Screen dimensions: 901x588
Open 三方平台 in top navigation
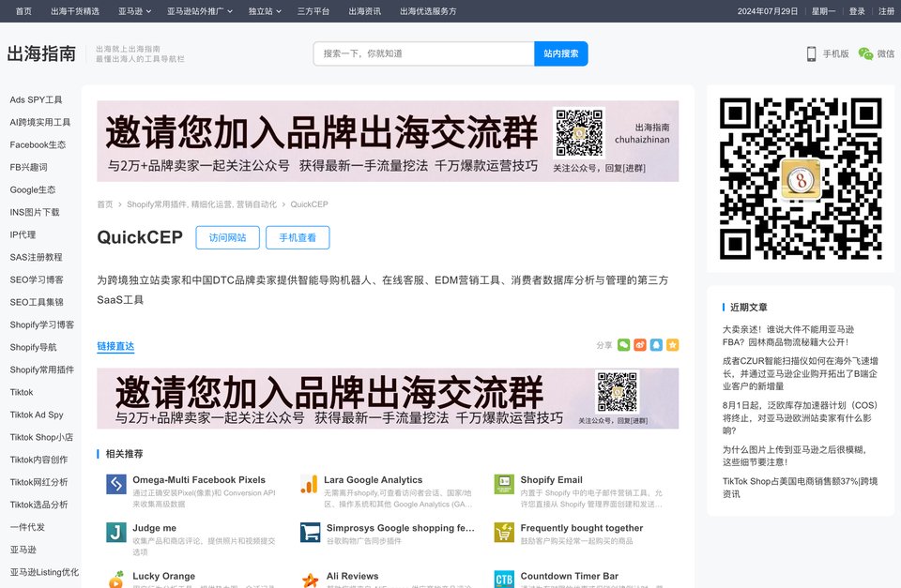point(313,11)
